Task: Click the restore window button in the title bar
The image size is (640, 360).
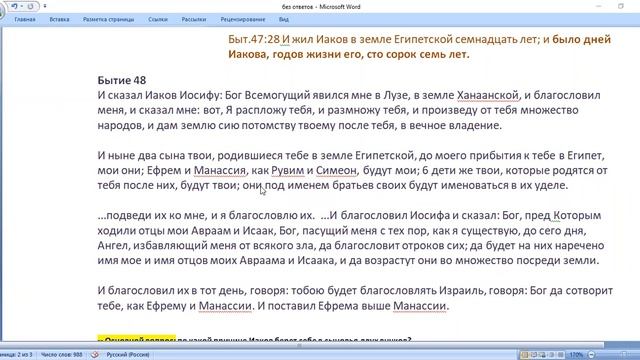Action: 621,6
